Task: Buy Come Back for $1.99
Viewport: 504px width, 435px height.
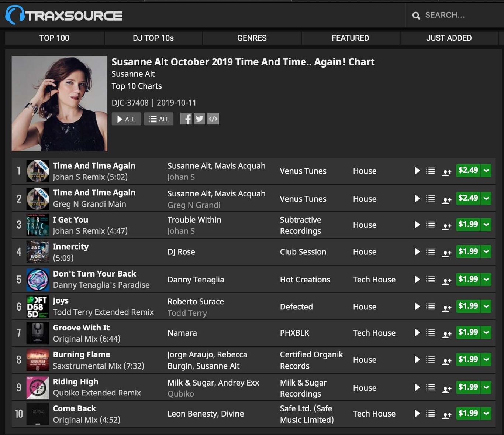Action: (468, 413)
